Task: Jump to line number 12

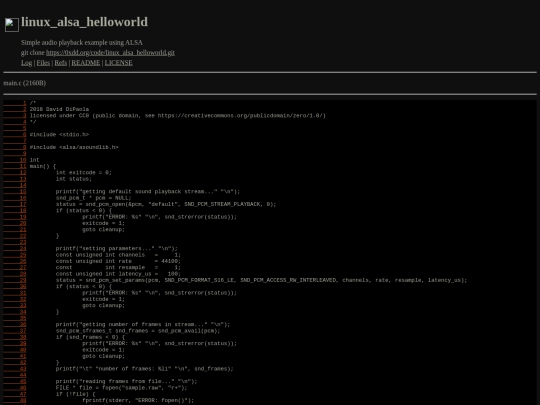Action: (15, 173)
